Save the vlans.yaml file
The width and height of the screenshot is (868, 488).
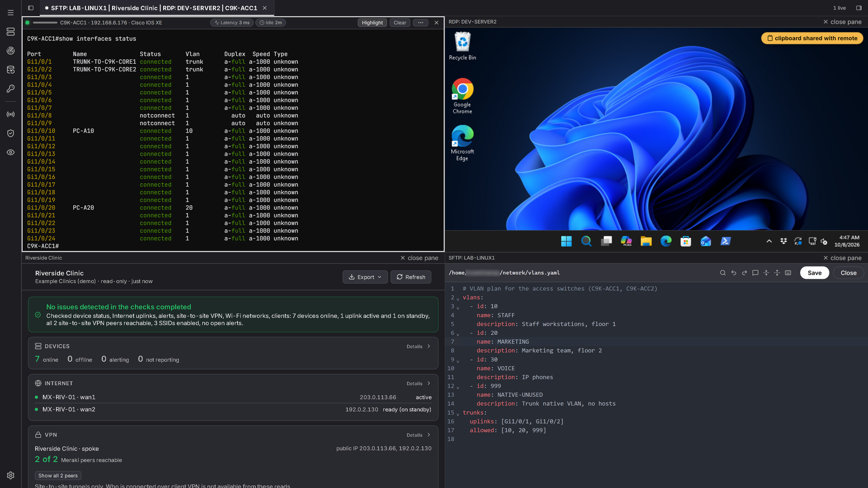point(815,273)
